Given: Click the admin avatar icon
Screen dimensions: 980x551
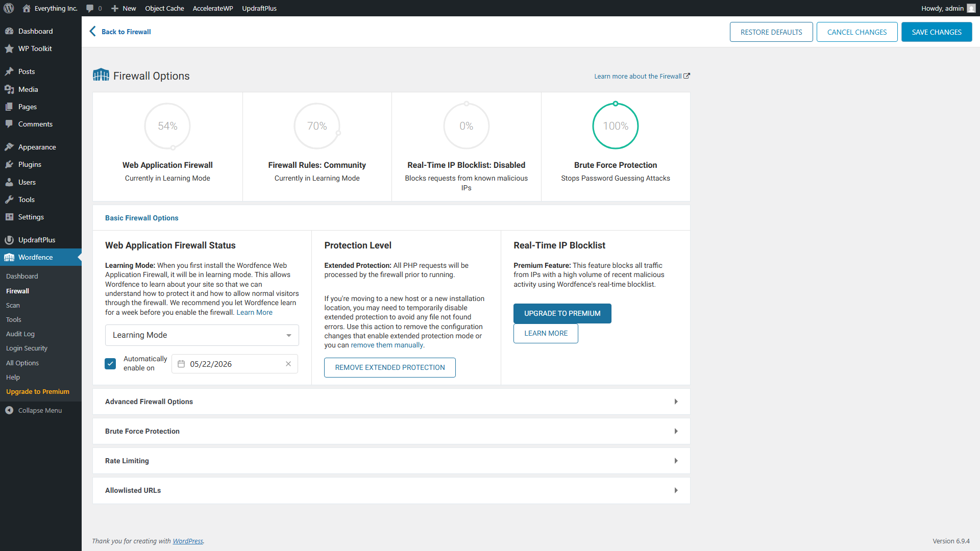Looking at the screenshot, I should [x=971, y=8].
